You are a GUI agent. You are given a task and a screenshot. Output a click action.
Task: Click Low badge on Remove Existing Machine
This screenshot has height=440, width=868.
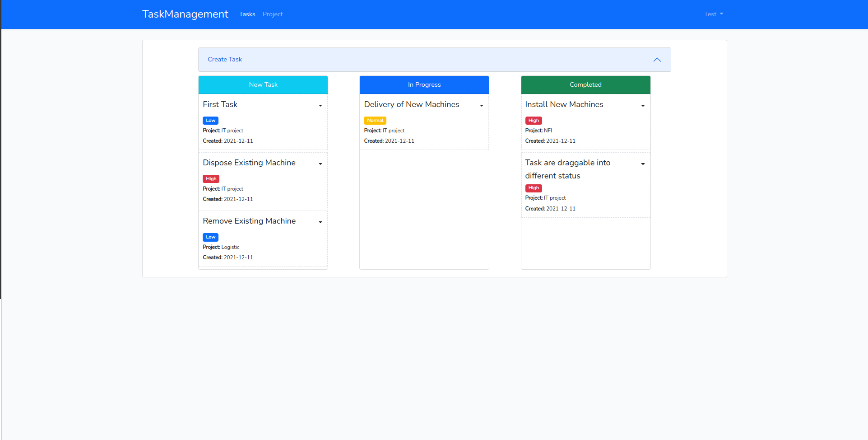tap(210, 237)
